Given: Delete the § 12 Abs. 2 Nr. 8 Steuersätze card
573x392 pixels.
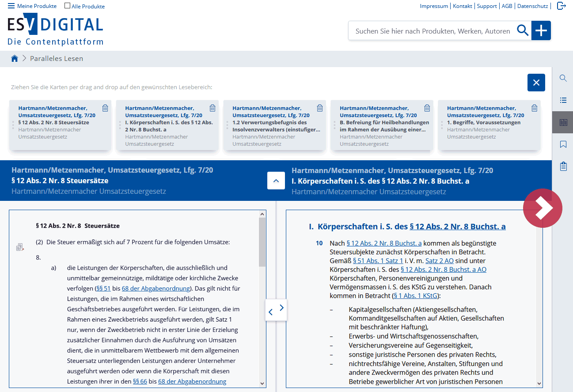Looking at the screenshot, I should coord(105,108).
